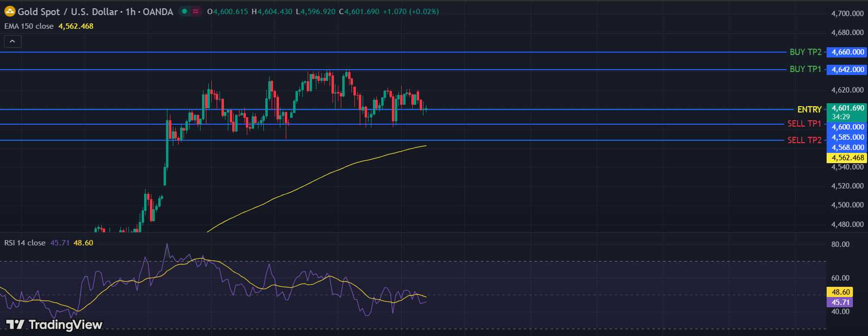
Task: Click the purple RSI 45.71 axis tag
Action: (840, 302)
